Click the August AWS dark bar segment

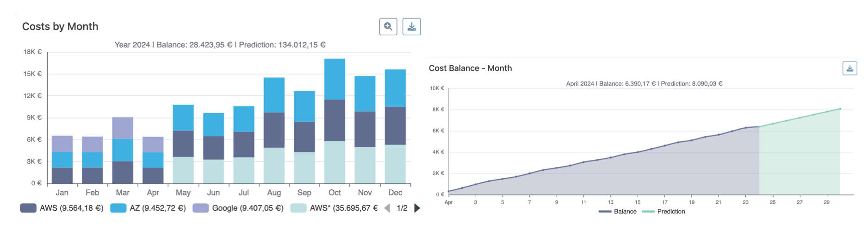pyautogui.click(x=274, y=130)
